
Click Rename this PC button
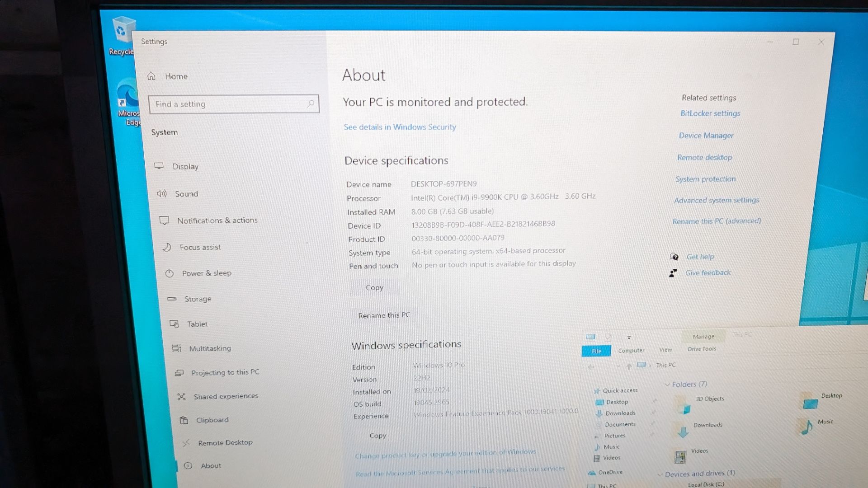tap(384, 314)
